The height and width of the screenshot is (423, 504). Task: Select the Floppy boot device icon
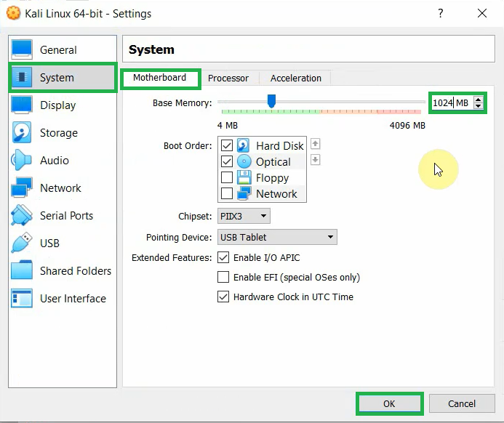click(x=244, y=177)
